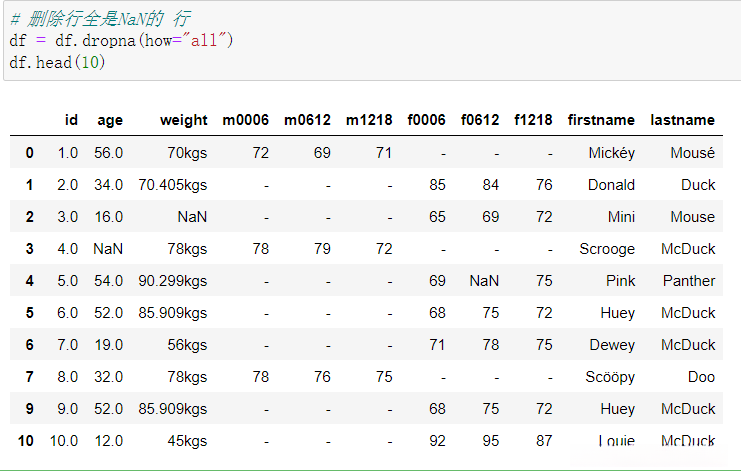Image resolution: width=741 pixels, height=475 pixels.
Task: Click the 'Donald' firstname cell
Action: tap(611, 185)
